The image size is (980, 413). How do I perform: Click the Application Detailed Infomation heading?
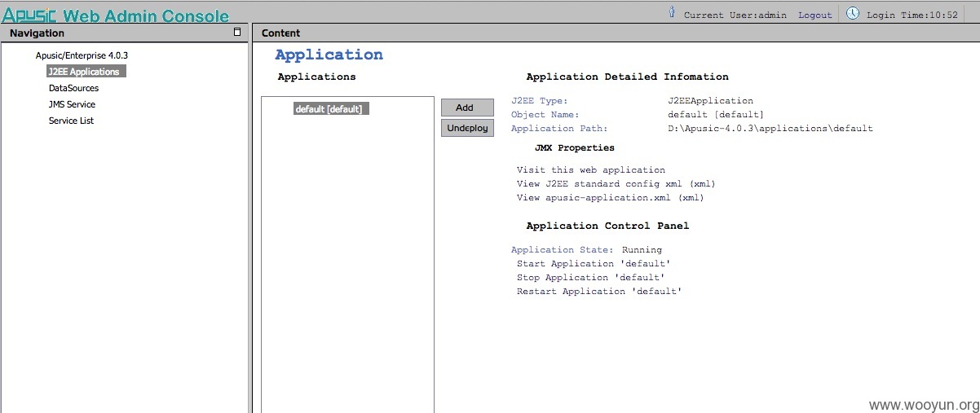pyautogui.click(x=628, y=77)
